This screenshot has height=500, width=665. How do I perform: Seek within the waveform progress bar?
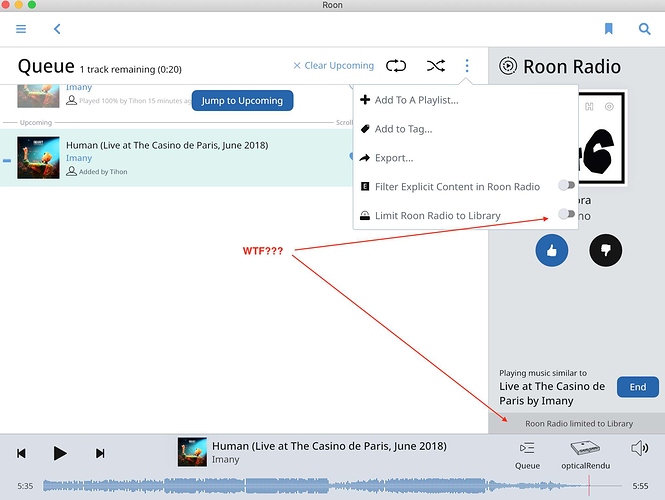coord(332,486)
